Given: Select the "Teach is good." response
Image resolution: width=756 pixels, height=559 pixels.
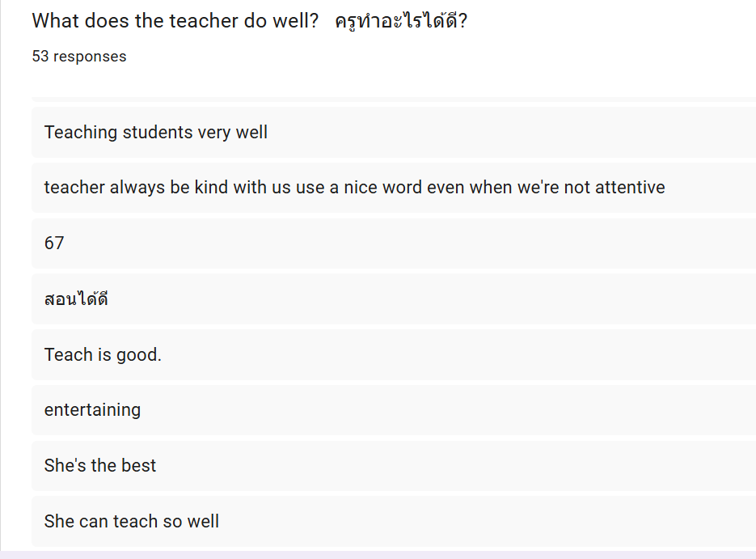Looking at the screenshot, I should [x=103, y=354].
